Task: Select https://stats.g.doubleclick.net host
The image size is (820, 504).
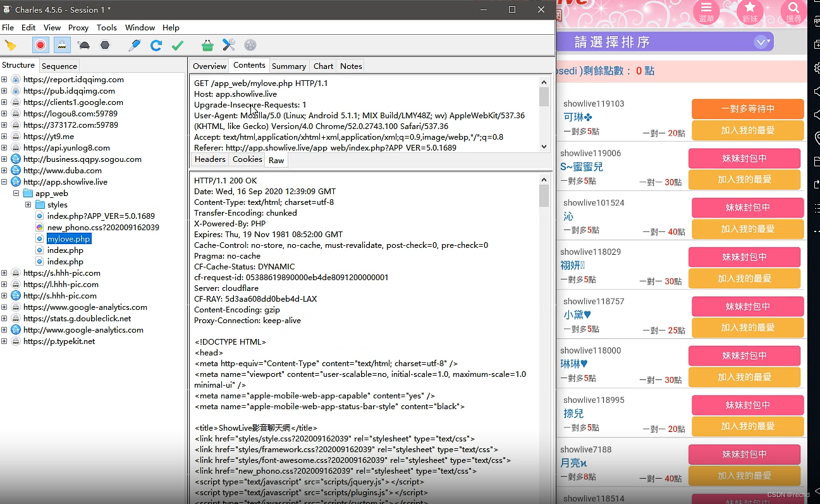Action: pos(77,319)
